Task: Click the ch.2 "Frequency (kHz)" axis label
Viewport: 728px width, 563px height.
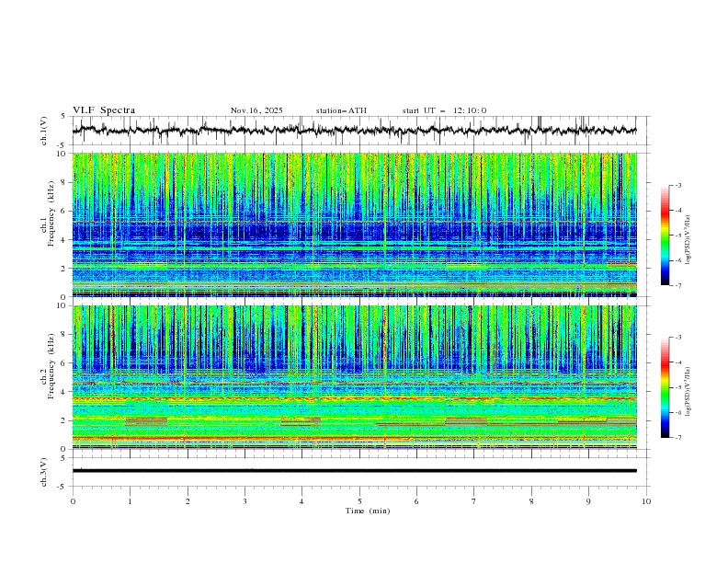Action: point(51,365)
